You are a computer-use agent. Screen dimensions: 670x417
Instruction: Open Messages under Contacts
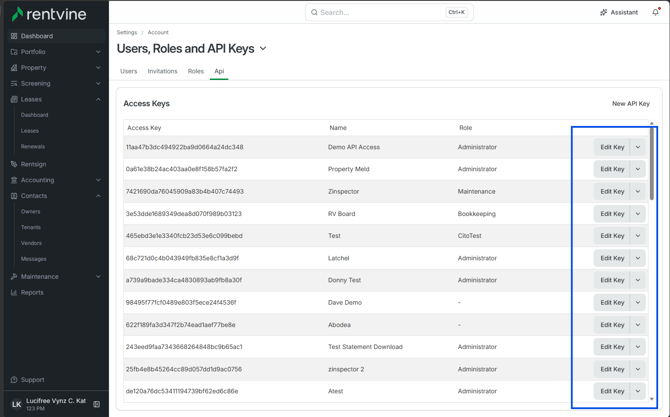(x=33, y=259)
